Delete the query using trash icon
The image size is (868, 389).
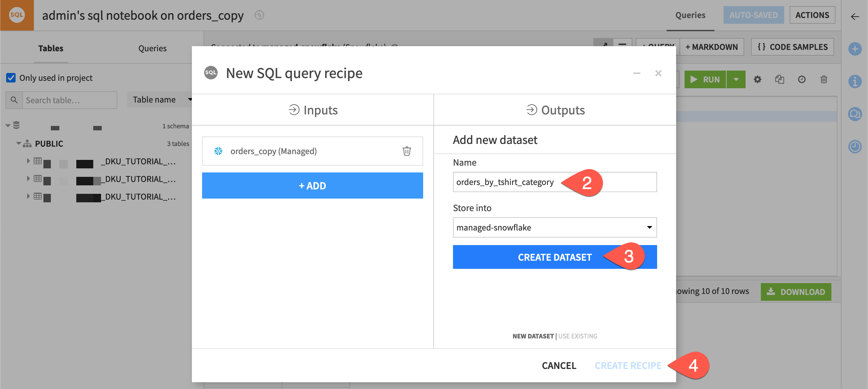[x=823, y=79]
